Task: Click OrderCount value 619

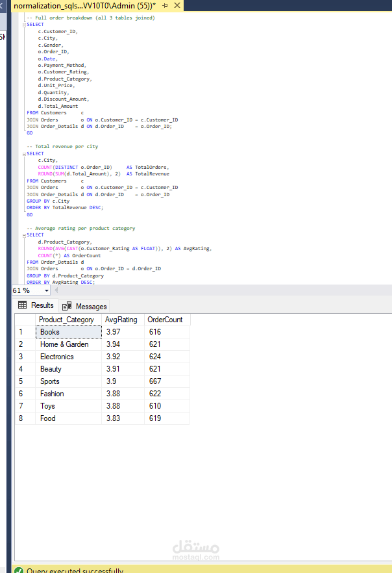Action: 167,418
